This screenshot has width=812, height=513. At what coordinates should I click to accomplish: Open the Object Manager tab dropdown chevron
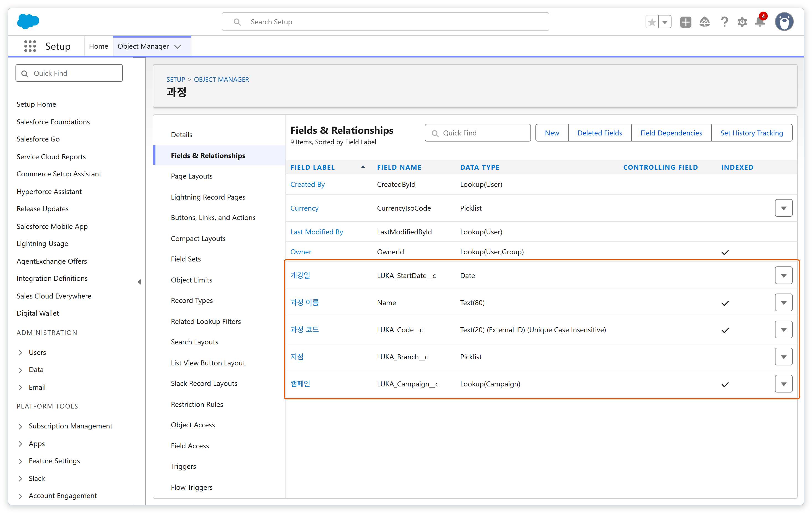point(178,46)
